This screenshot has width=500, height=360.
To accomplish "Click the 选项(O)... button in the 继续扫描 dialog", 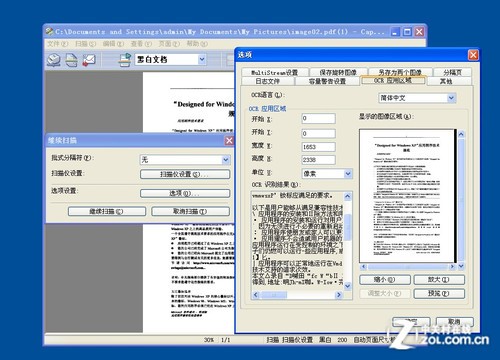I will 185,194.
